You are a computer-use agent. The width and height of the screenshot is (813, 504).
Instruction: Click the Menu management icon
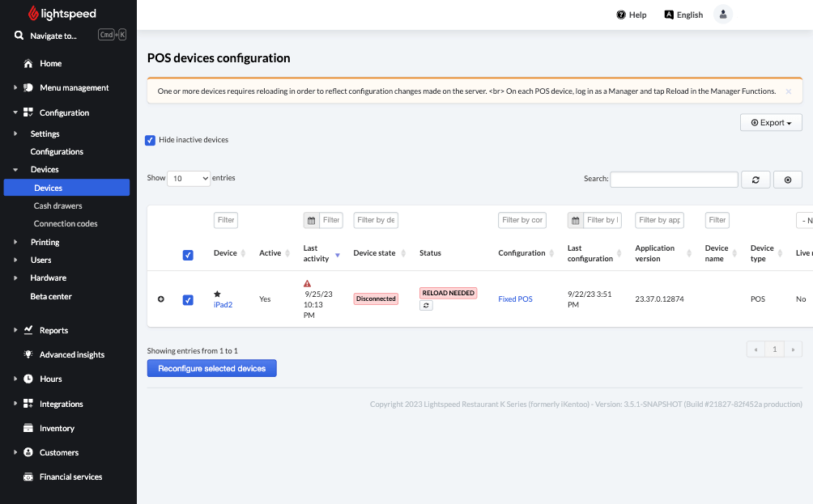pyautogui.click(x=28, y=87)
